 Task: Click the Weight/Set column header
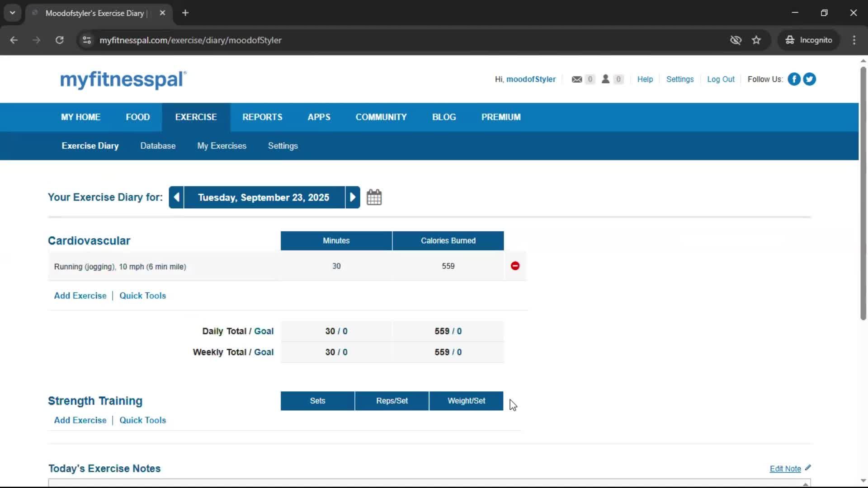[x=466, y=401]
